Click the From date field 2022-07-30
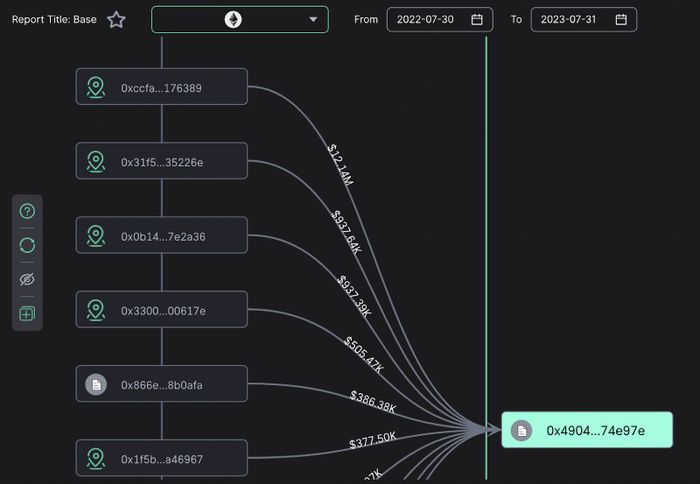Image resolution: width=700 pixels, height=484 pixels. 440,20
